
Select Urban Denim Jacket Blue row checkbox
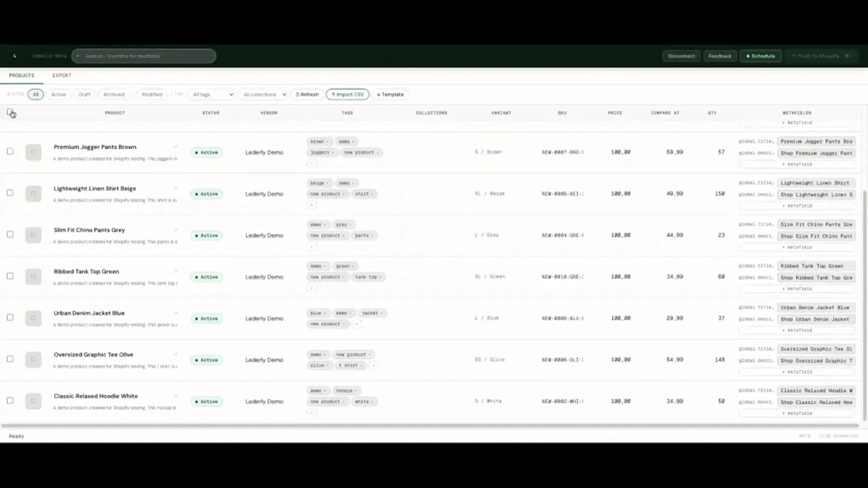point(10,317)
